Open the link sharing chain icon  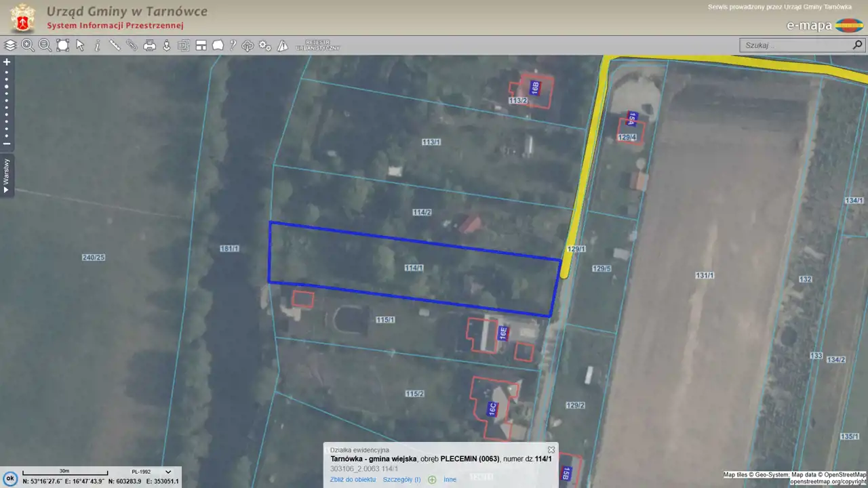point(132,45)
